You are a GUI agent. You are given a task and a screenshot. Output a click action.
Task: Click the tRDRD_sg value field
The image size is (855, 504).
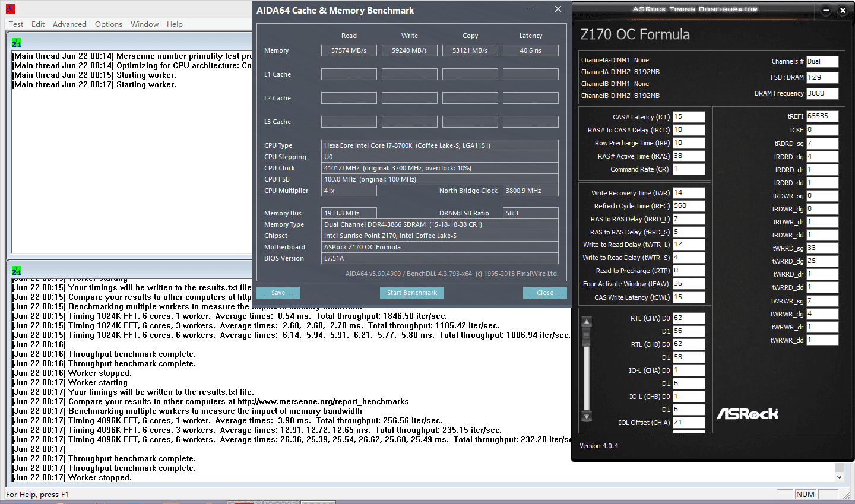tap(822, 144)
